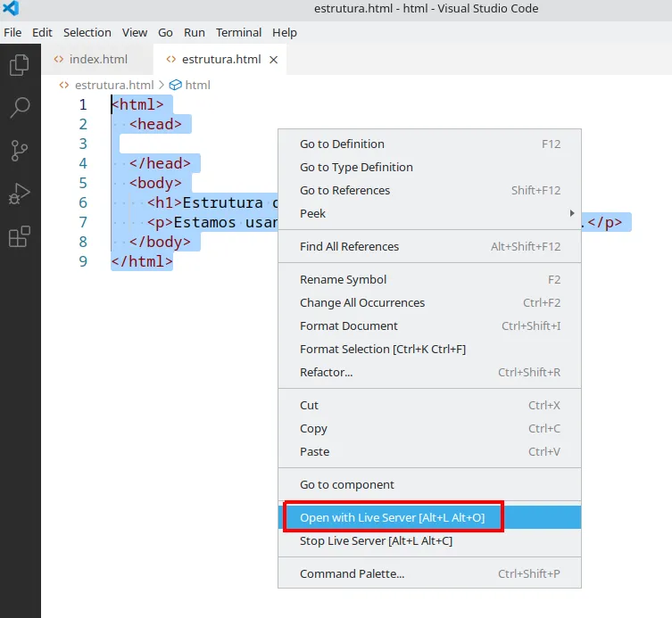The width and height of the screenshot is (672, 618).
Task: Choose Go to References
Action: (429, 190)
